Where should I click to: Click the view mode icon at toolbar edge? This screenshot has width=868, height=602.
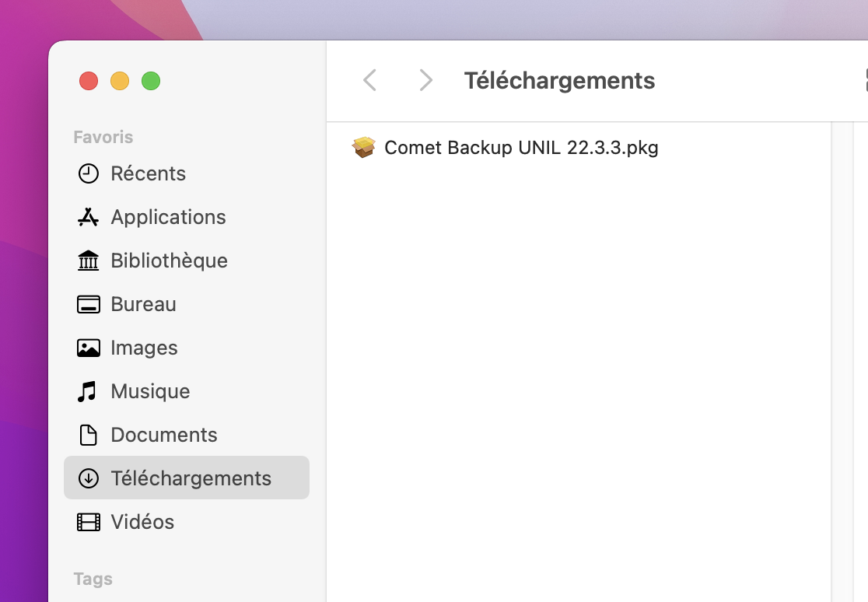[x=865, y=80]
